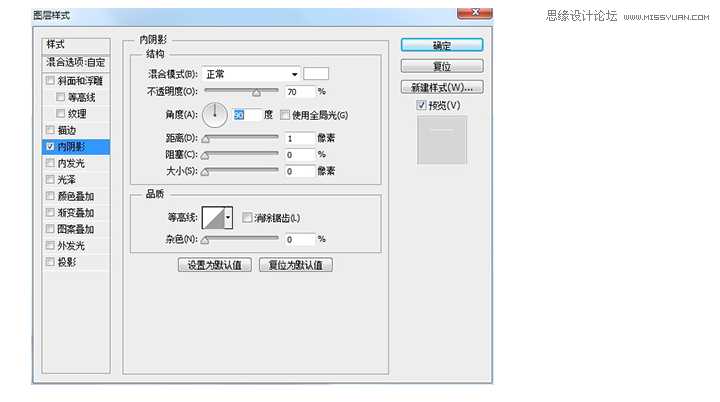The image size is (720, 402).
Task: Click the 距离 distance input field
Action: (298, 138)
